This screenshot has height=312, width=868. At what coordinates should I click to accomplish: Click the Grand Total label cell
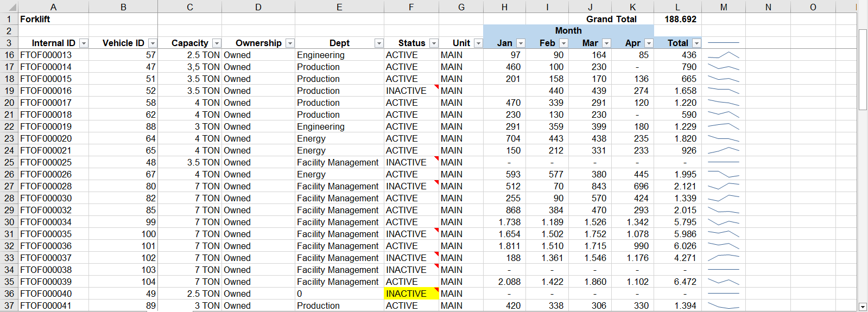coord(611,19)
